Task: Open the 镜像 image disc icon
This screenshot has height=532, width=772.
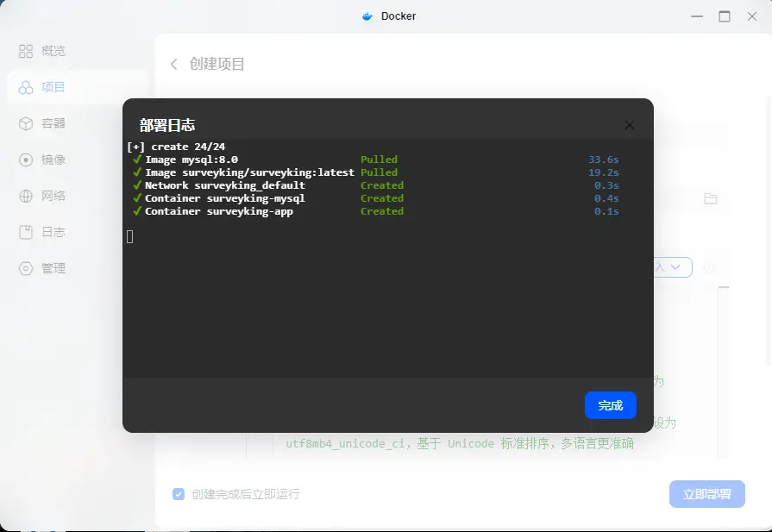Action: click(x=26, y=160)
